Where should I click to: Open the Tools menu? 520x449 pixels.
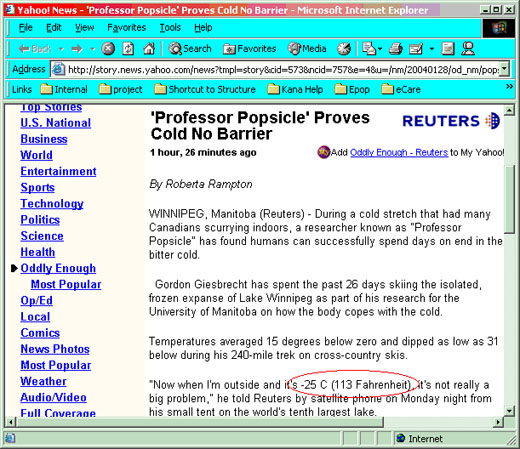pyautogui.click(x=170, y=27)
